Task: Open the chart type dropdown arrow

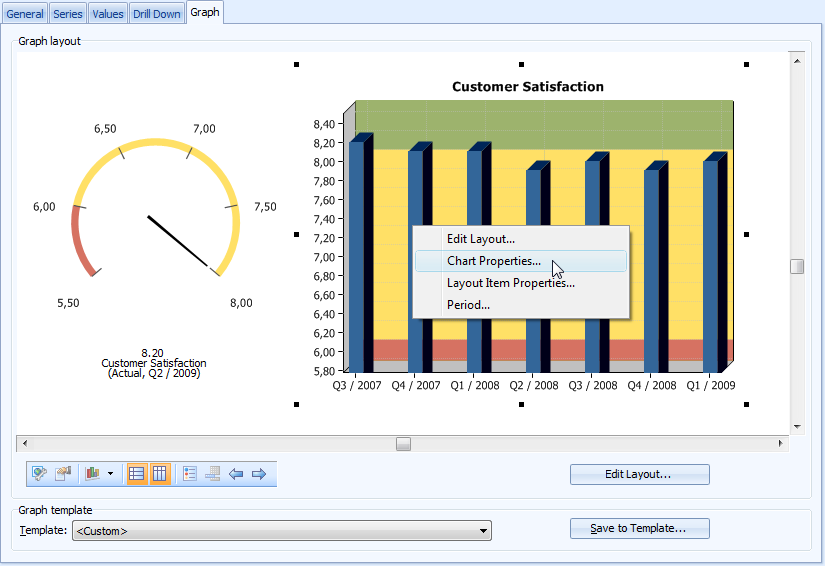Action: tap(109, 474)
